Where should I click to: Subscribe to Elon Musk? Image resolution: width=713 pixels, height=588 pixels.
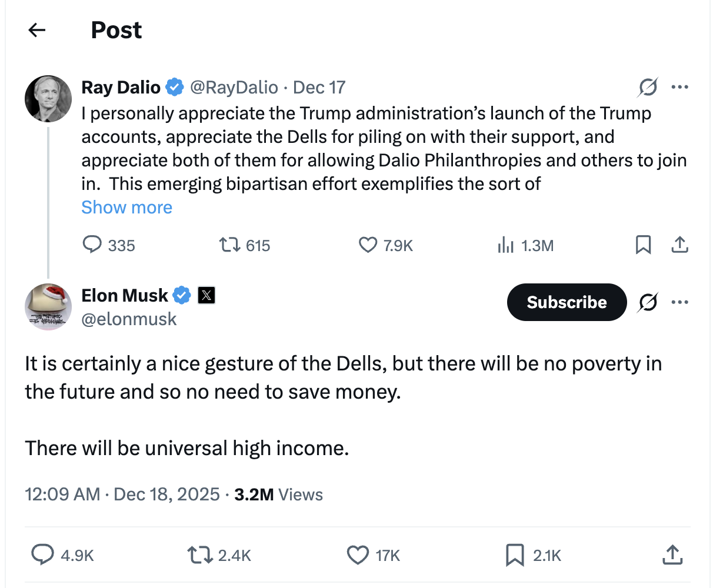point(567,302)
